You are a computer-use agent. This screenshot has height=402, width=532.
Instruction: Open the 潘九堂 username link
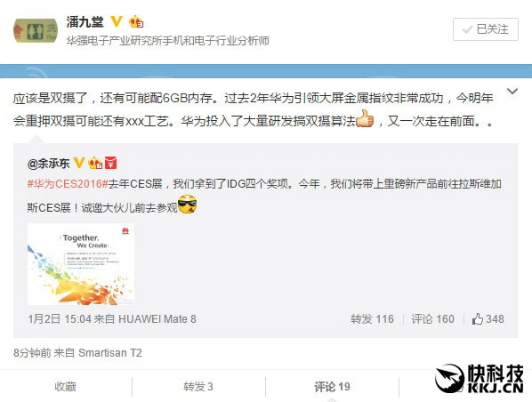click(x=85, y=22)
